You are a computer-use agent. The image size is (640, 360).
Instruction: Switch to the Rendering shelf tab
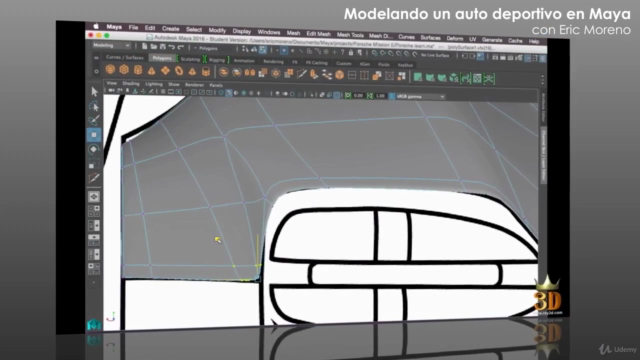273,62
